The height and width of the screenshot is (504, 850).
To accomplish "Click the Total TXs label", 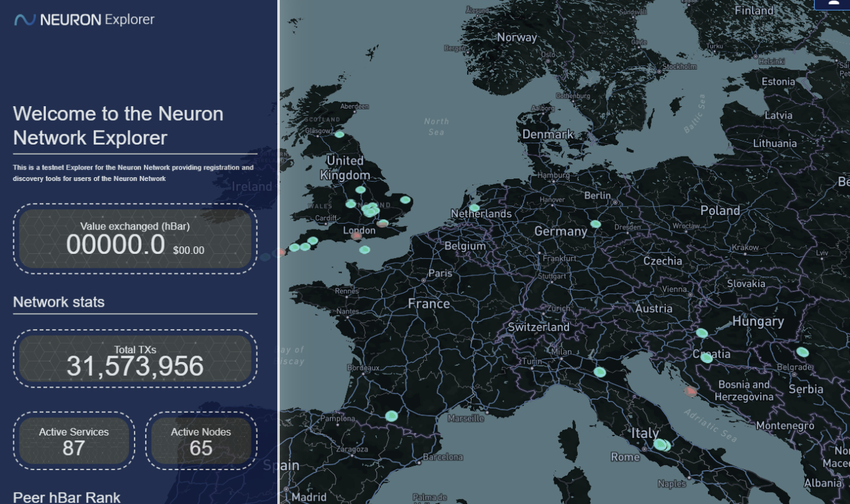I will [x=135, y=350].
